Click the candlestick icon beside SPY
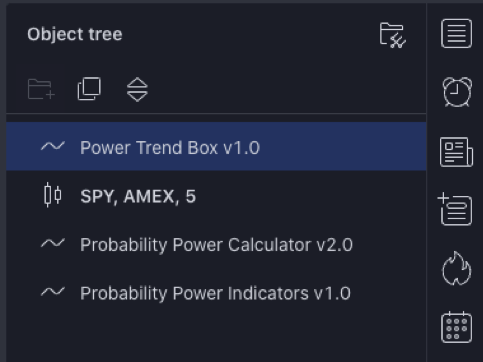The width and height of the screenshot is (483, 362). [53, 195]
